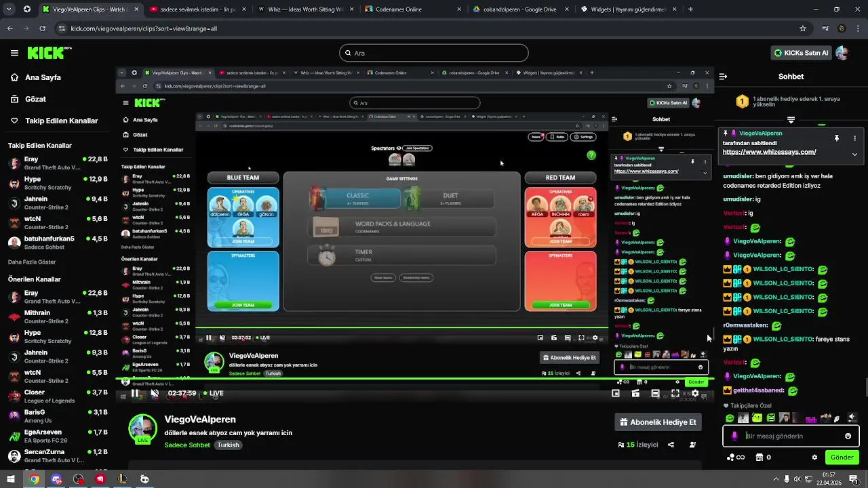Open pinned message three-dot options
This screenshot has width=868, height=488.
pos(854,138)
